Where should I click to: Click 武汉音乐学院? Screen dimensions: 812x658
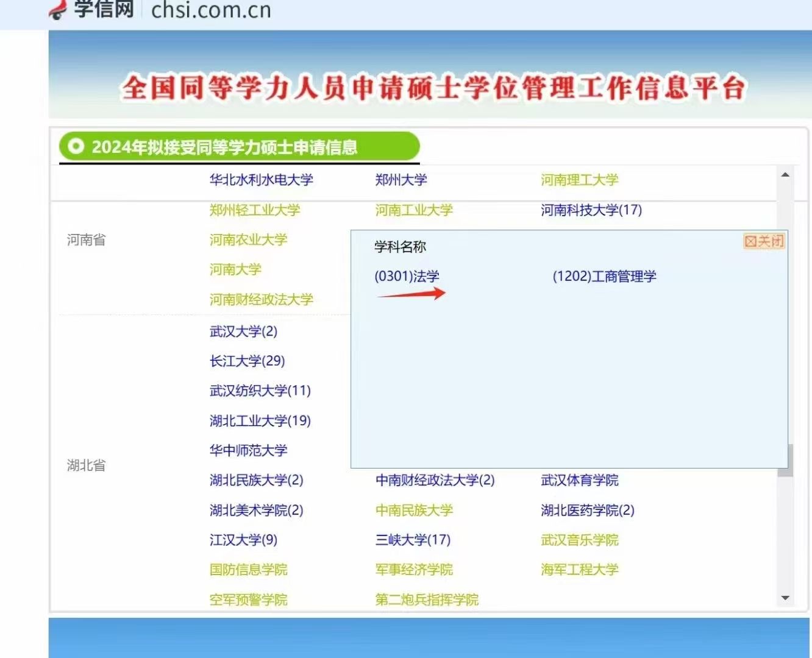pos(579,540)
